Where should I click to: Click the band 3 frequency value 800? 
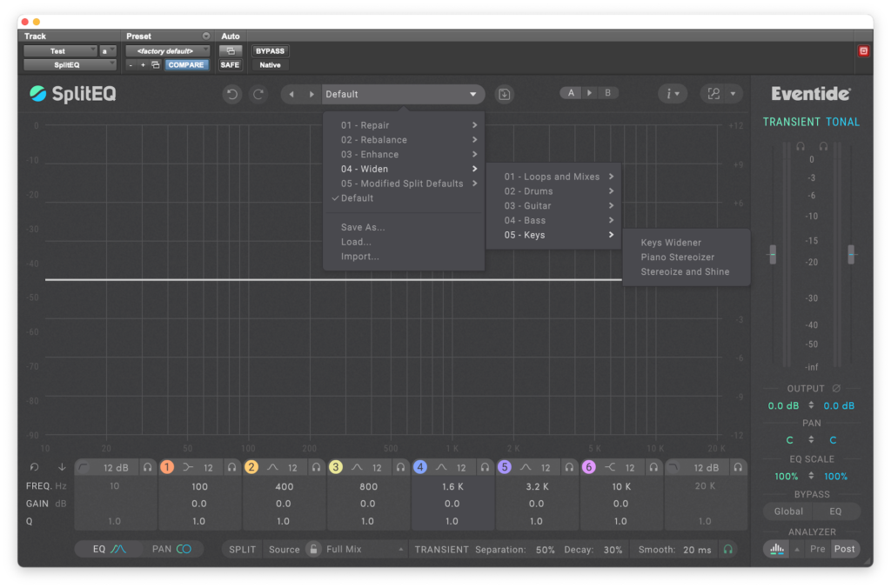[367, 487]
